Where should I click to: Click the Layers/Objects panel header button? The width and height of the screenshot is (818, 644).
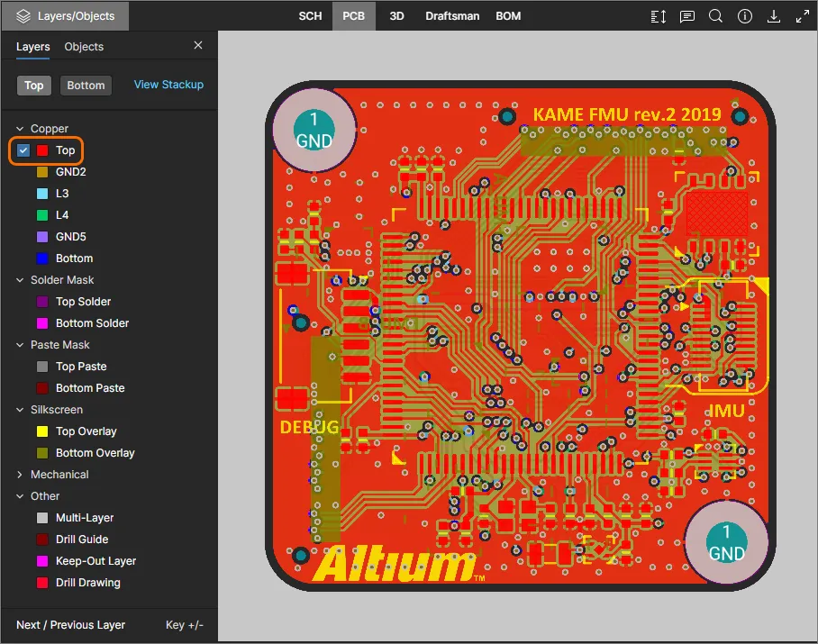tap(65, 16)
